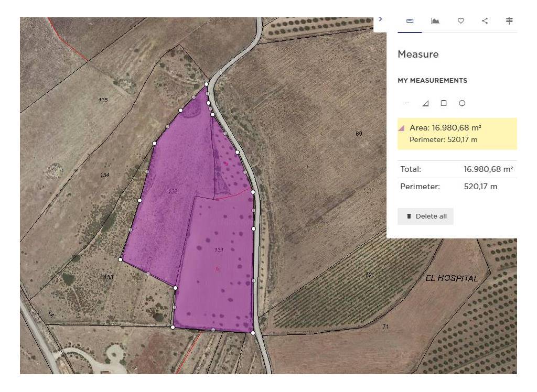537x392 pixels.
Task: Click the trash icon inside Delete all
Action: [x=410, y=216]
